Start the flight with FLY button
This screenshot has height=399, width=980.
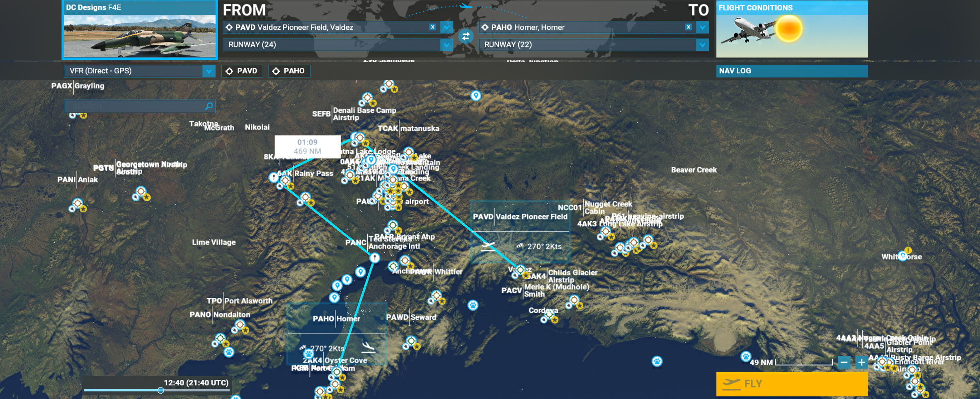(792, 384)
